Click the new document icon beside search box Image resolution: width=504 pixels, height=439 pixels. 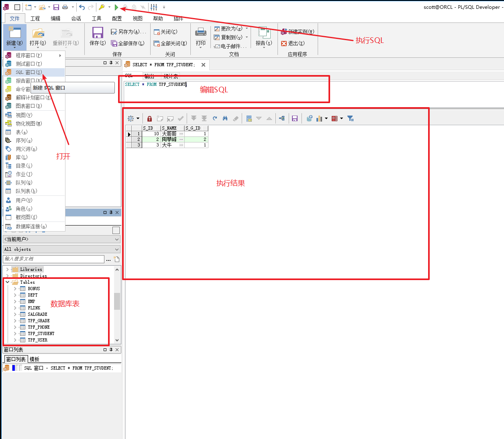point(116,259)
